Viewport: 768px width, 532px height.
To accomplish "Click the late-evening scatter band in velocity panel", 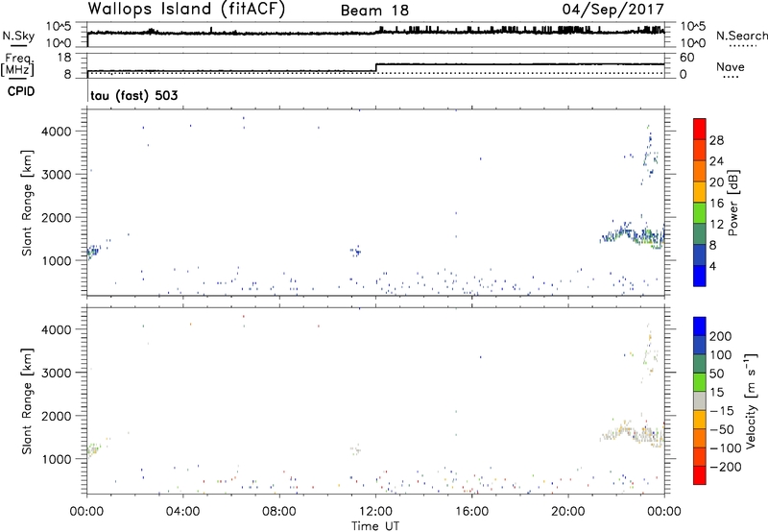I will tap(633, 432).
